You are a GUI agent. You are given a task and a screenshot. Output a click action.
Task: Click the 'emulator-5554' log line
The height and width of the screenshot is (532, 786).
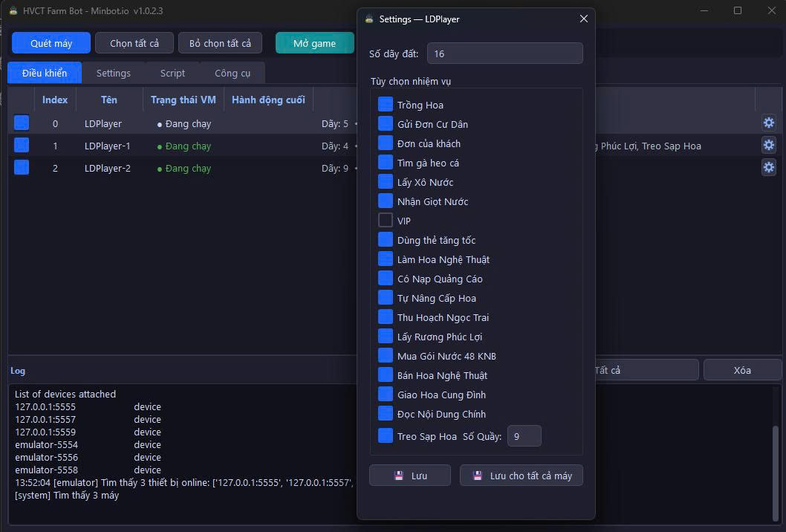pos(46,445)
